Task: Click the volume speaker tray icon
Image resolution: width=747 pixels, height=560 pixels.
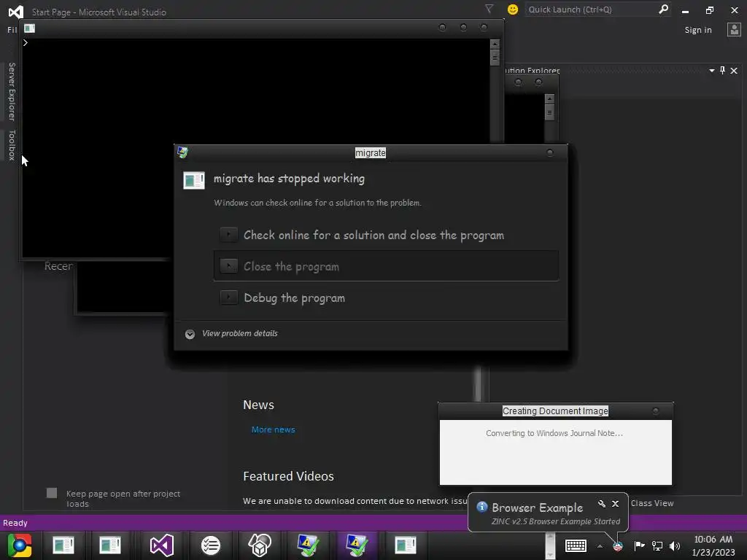Action: [x=675, y=545]
